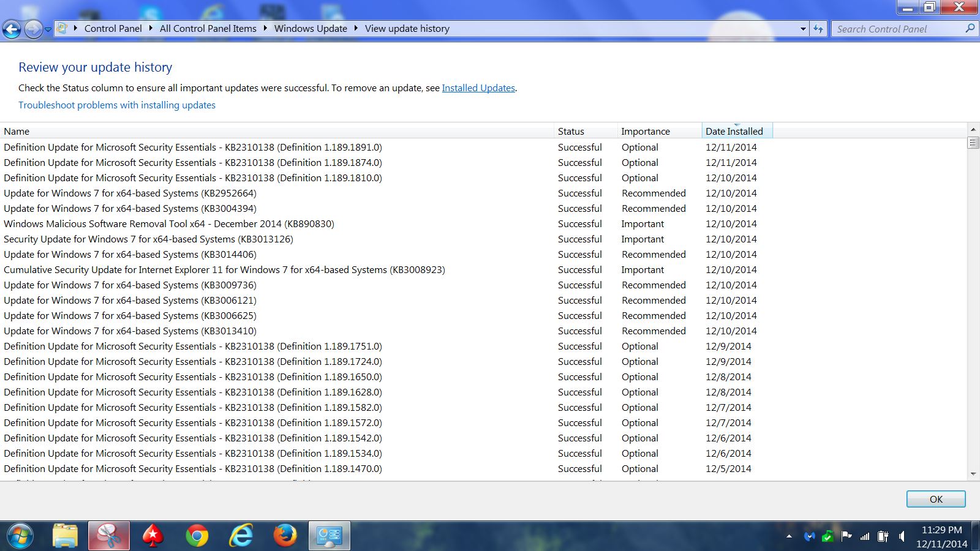
Task: Switch to Snipping Tool on taskbar
Action: [x=109, y=536]
